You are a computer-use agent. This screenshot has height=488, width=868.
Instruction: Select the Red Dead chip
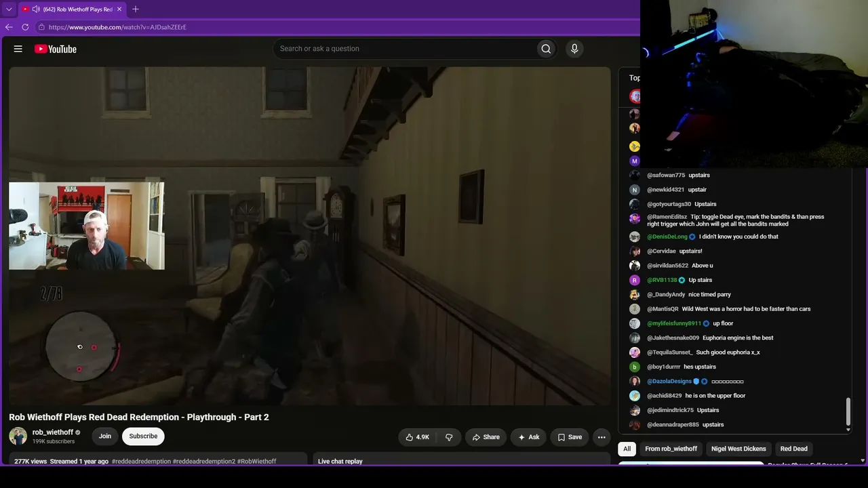(794, 449)
